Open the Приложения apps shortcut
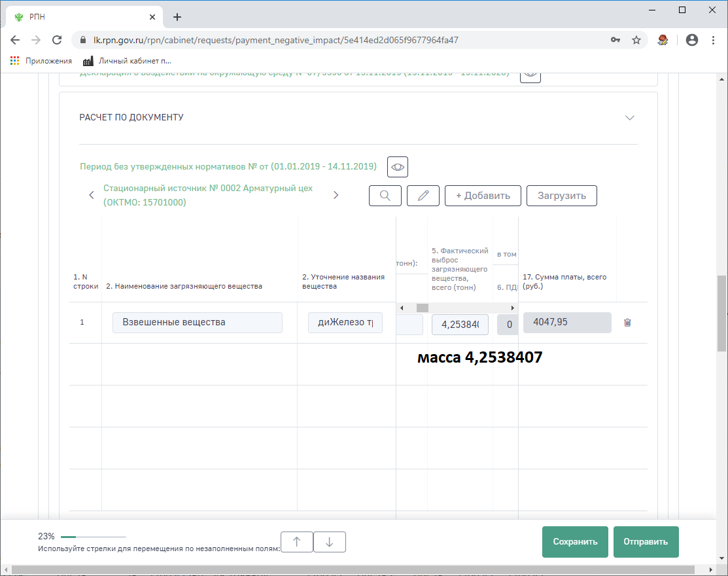728x576 pixels. pyautogui.click(x=41, y=61)
